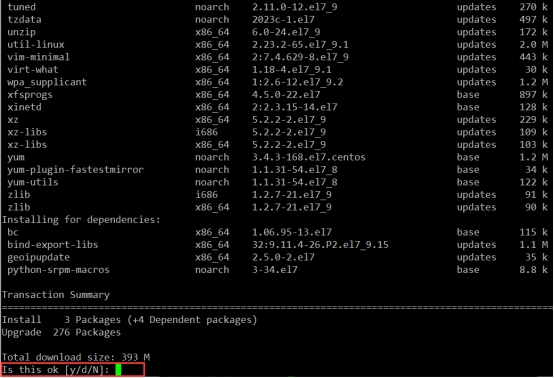Click version '3.4.3-168.el7.centos' of yum
Image resolution: width=554 pixels, height=378 pixels.
pos(309,157)
